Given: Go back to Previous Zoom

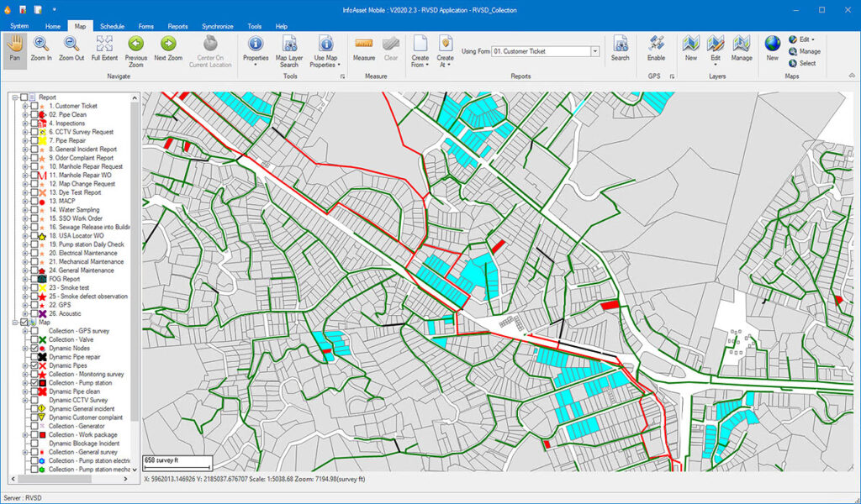Looking at the screenshot, I should tap(136, 49).
